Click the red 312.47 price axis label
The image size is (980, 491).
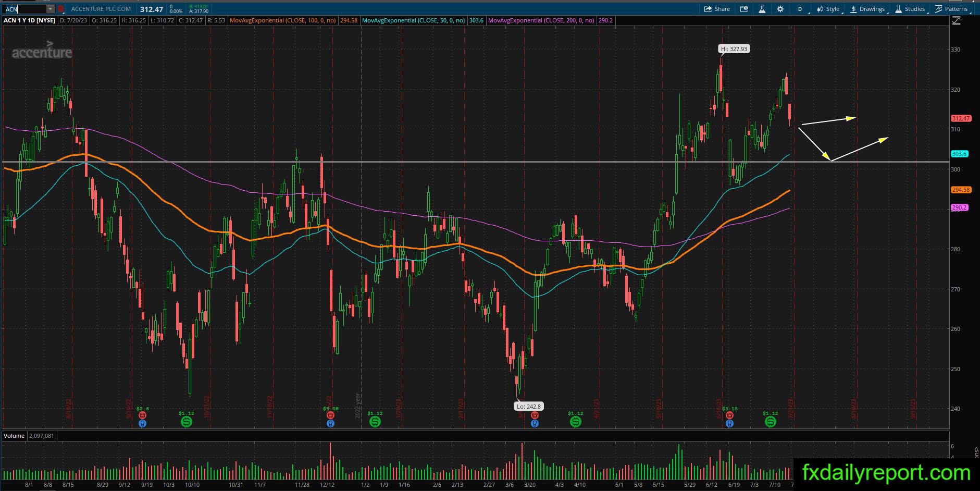click(961, 118)
